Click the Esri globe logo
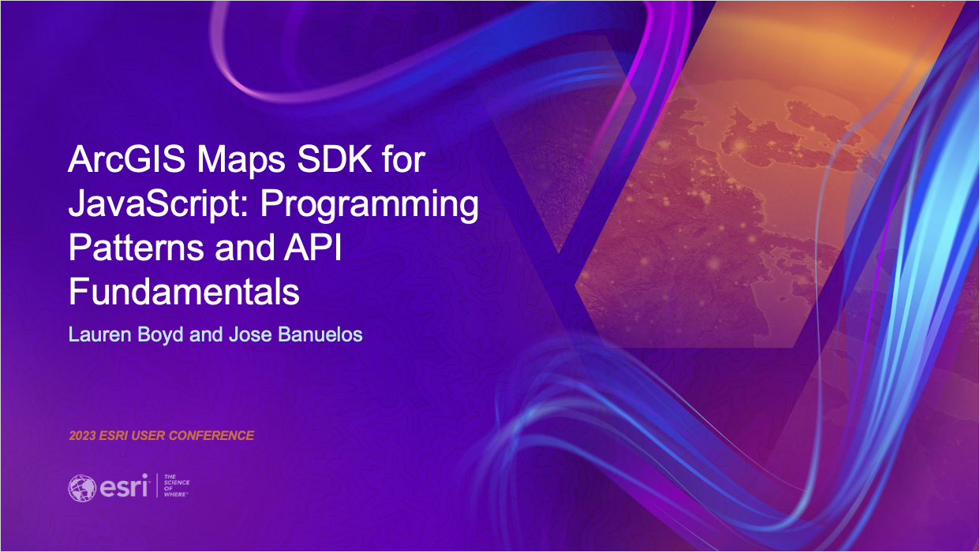 point(82,487)
